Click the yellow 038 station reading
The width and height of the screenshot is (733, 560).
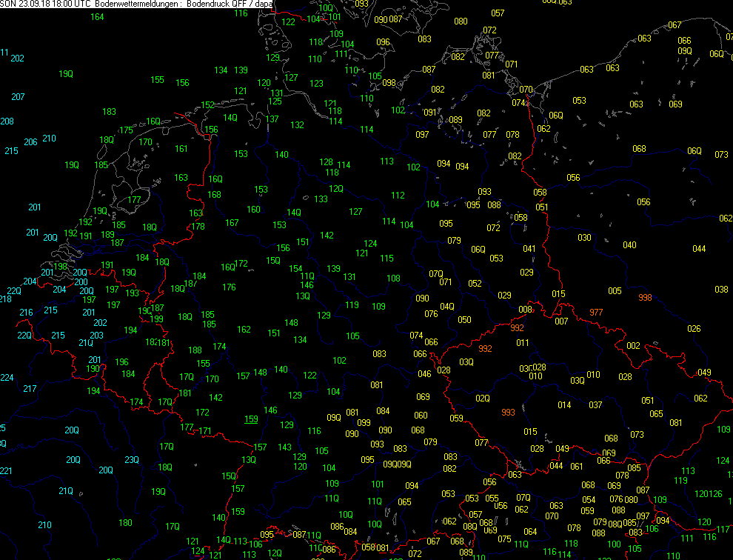click(721, 290)
